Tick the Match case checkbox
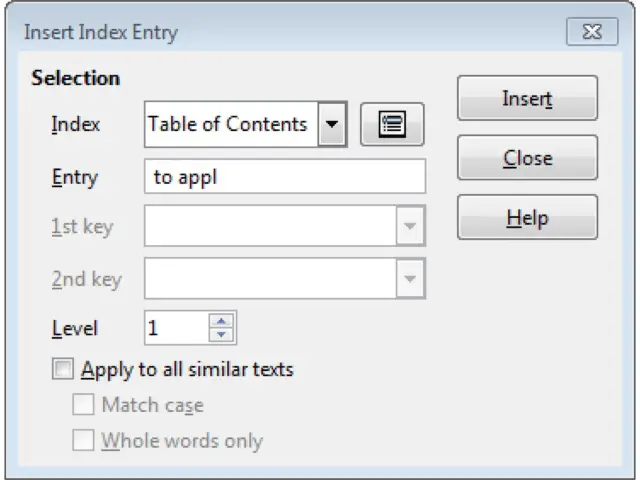 click(x=84, y=405)
